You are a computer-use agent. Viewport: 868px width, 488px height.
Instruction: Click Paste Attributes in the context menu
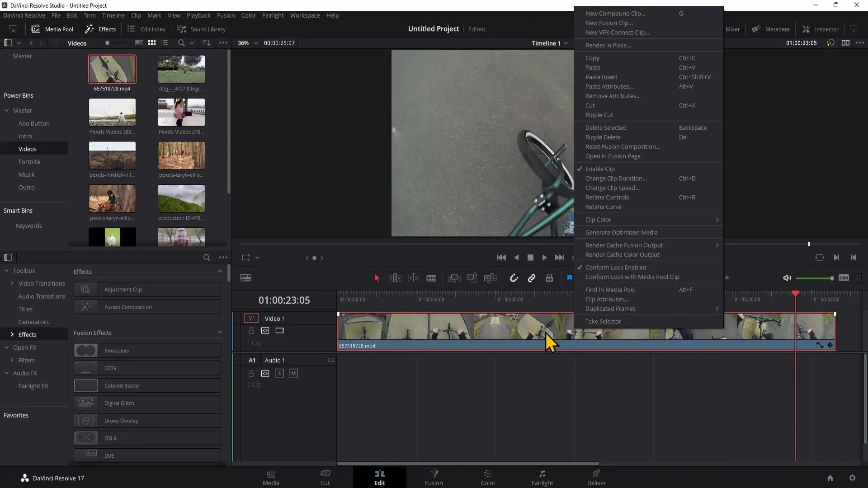[609, 86]
